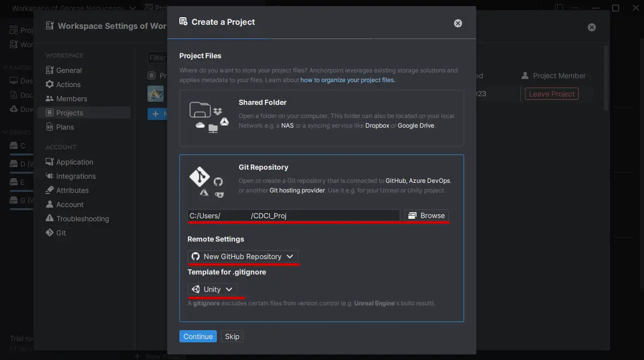Select the Shared Folder storage option
644x360 pixels.
[x=321, y=117]
